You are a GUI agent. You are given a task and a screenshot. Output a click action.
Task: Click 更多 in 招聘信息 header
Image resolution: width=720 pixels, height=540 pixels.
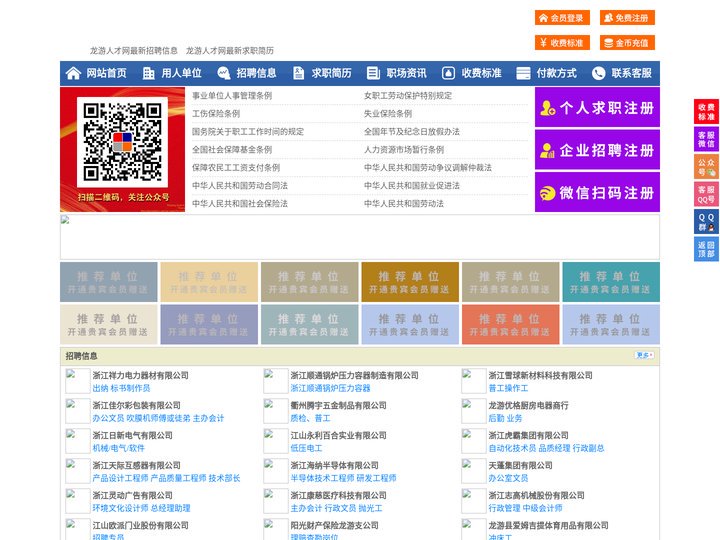tap(644, 355)
